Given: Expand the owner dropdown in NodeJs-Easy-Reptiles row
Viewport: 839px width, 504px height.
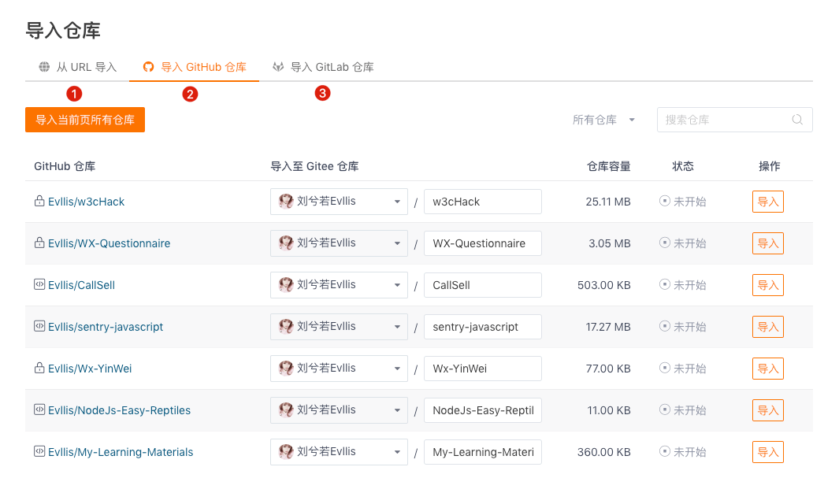Looking at the screenshot, I should click(340, 410).
